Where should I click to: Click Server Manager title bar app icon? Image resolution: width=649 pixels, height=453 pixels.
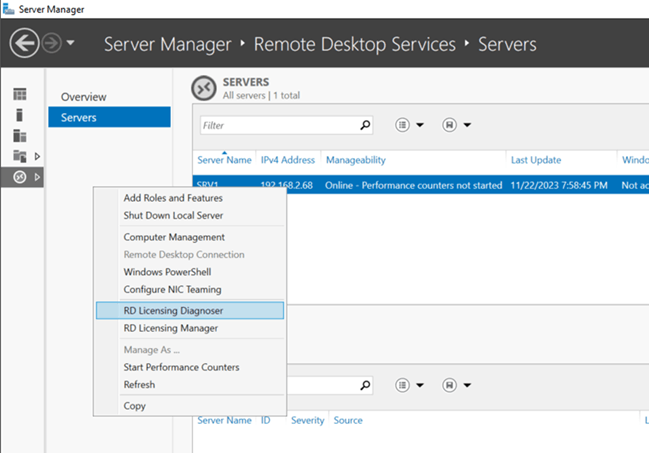[x=8, y=9]
